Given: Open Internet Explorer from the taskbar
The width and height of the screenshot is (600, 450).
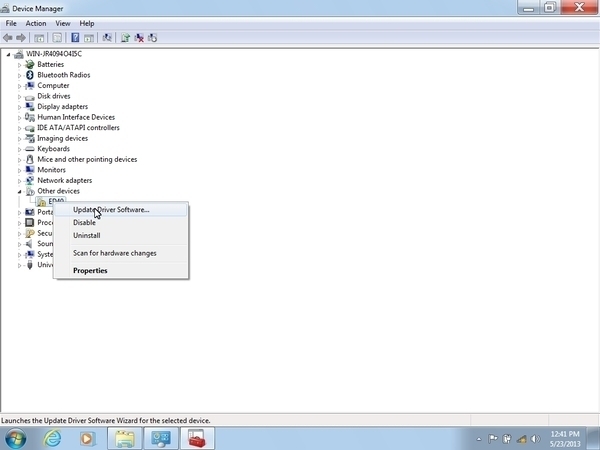Looking at the screenshot, I should pos(51,437).
